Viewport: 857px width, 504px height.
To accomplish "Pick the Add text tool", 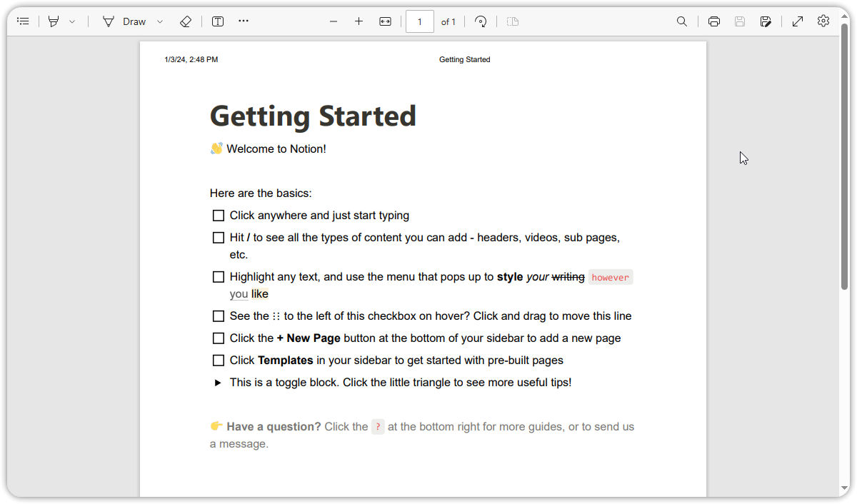I will coord(217,21).
